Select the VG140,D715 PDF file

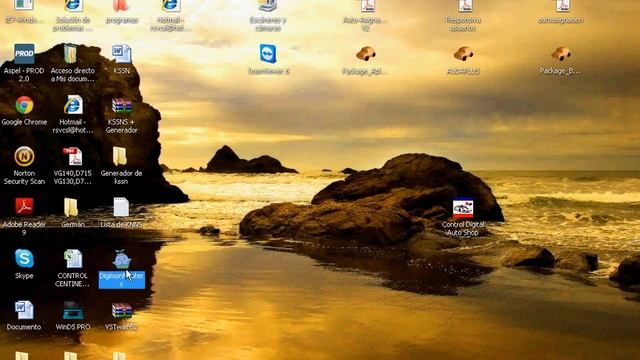pos(73,157)
